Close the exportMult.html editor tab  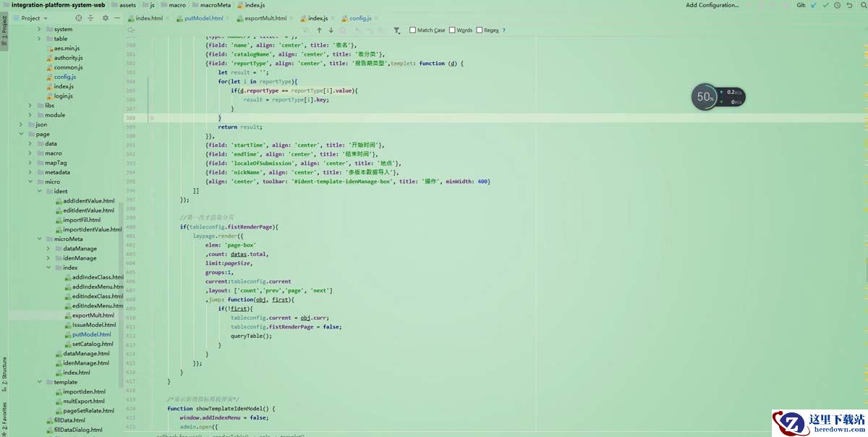[292, 18]
